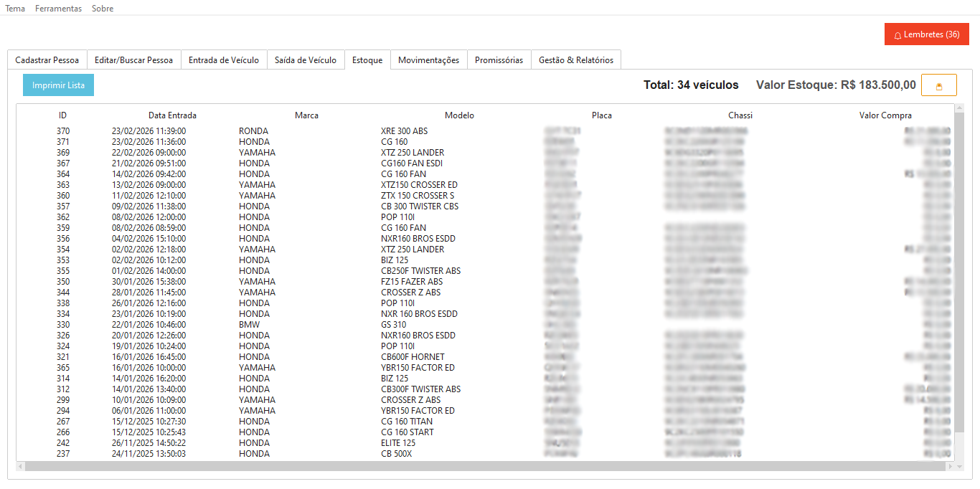Viewport: 980px width, 489px height.
Task: Click the vertical scrollbar down arrow
Action: click(959, 466)
